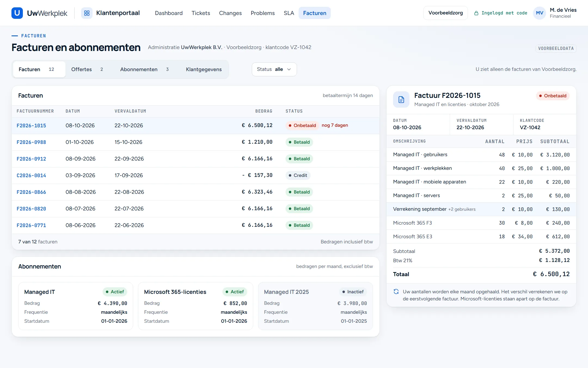Click '7 van 12 facturen' footer text
Image resolution: width=588 pixels, height=368 pixels.
[x=38, y=242]
